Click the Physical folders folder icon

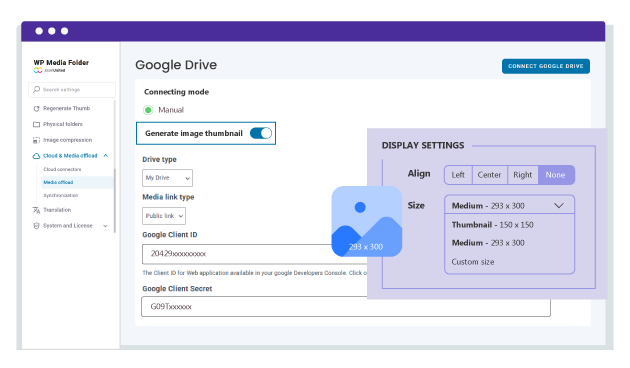pyautogui.click(x=36, y=124)
